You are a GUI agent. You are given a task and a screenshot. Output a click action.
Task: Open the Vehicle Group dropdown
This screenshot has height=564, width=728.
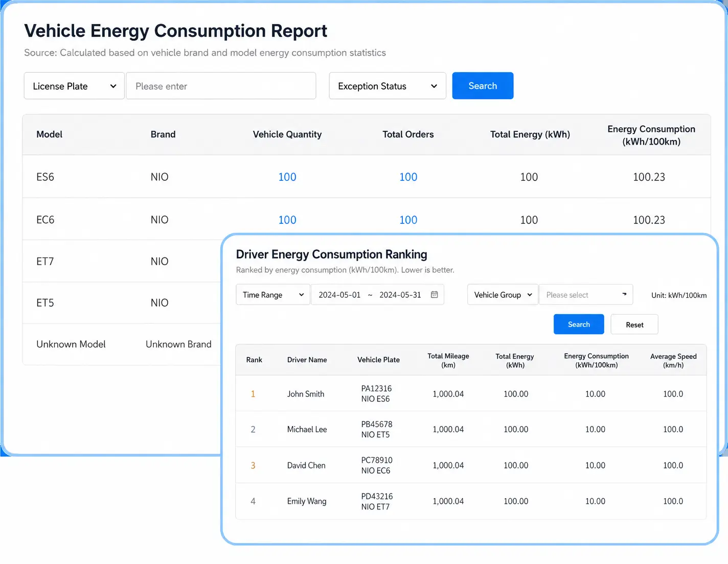coord(503,295)
